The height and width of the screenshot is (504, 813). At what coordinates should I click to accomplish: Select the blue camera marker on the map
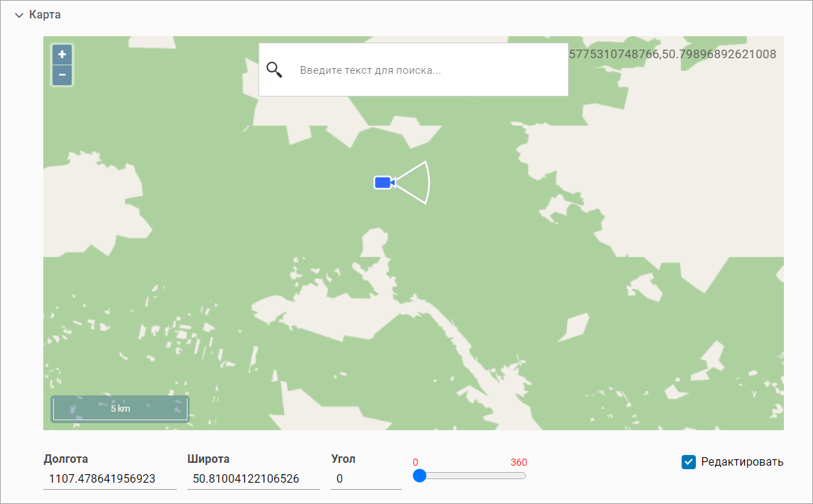click(383, 183)
